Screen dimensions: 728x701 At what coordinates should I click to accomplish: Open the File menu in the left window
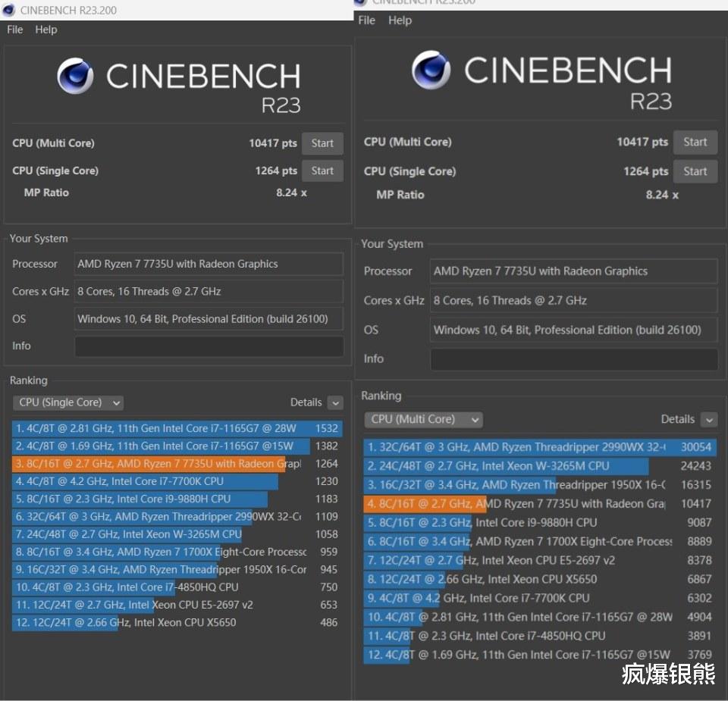point(15,30)
